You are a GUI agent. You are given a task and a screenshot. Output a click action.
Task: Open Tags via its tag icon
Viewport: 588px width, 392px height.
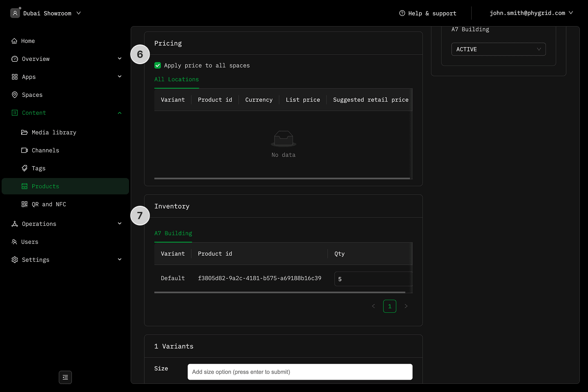coord(24,168)
